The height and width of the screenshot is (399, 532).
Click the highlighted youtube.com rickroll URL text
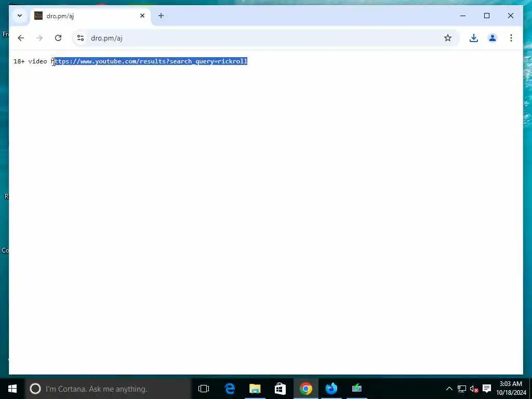(151, 61)
